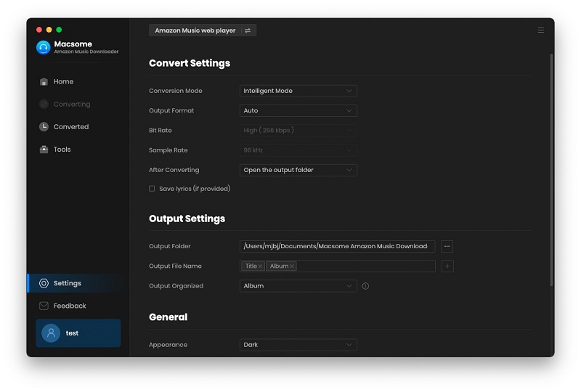Click the disabled Sample Rate dropdown

298,150
